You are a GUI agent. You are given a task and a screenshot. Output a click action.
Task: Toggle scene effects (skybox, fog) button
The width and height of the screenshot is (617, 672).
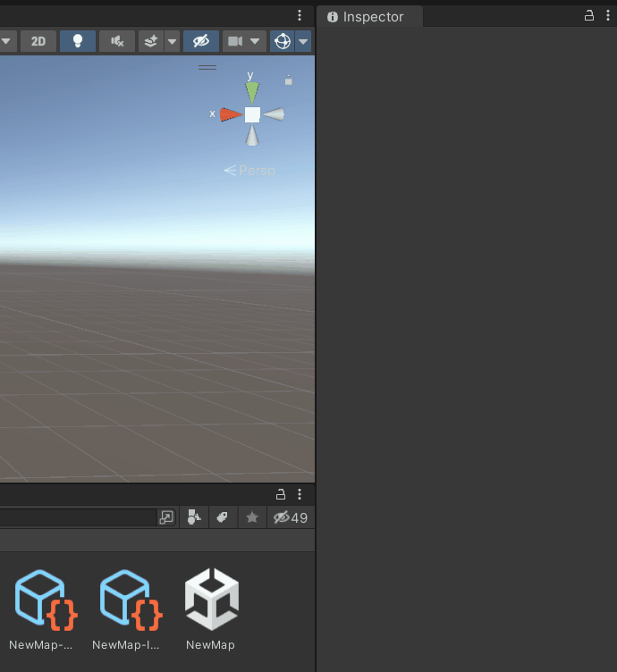151,41
